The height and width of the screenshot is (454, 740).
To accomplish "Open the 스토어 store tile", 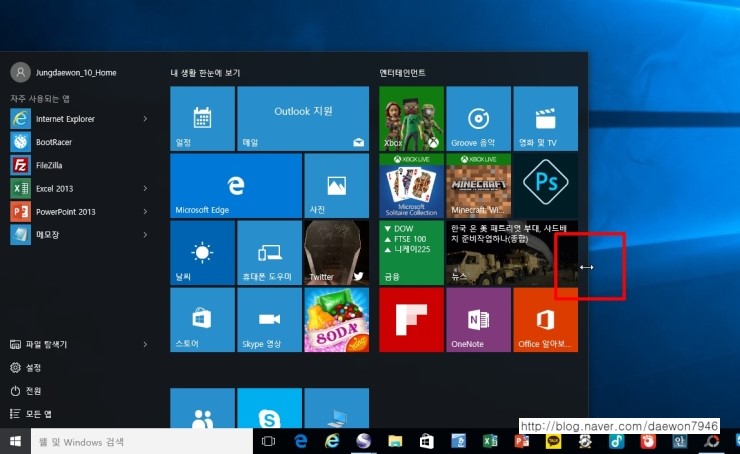I will point(202,320).
